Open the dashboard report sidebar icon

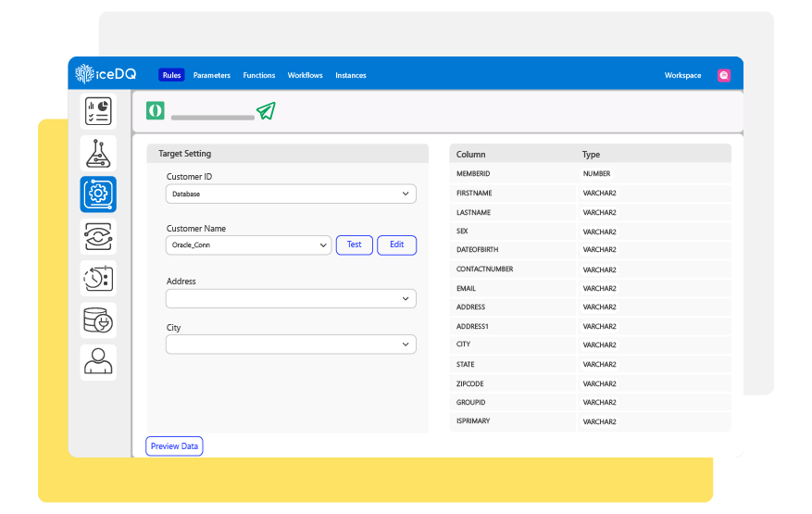(98, 111)
